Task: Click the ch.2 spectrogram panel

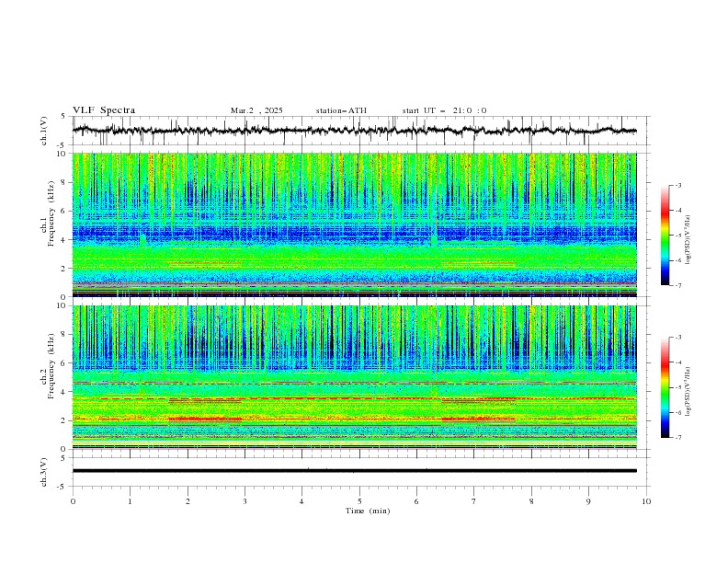Action: click(355, 377)
